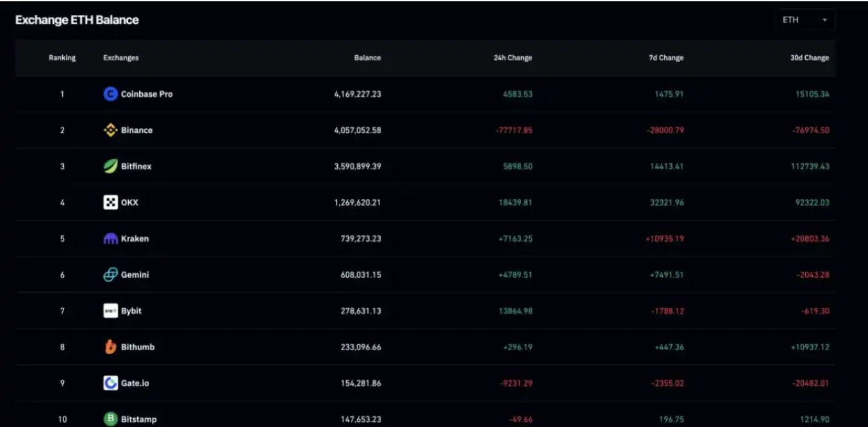The height and width of the screenshot is (427, 868).
Task: Click the Kraken logo icon
Action: 110,239
